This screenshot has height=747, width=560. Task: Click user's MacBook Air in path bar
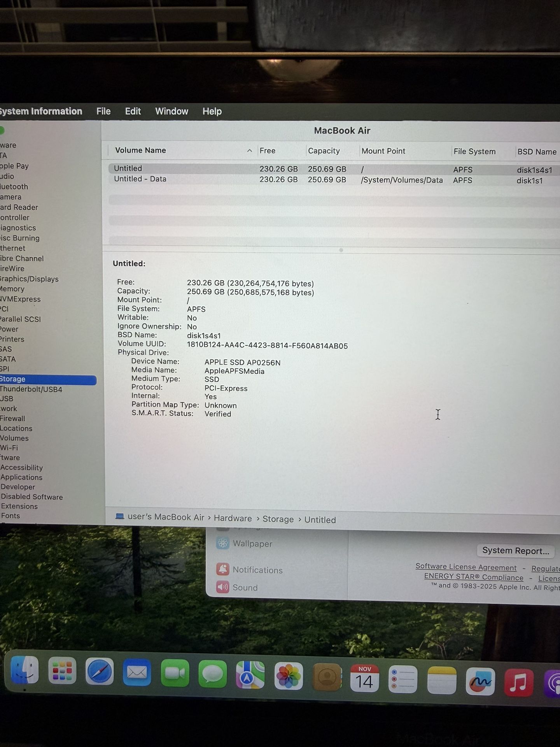pos(166,517)
